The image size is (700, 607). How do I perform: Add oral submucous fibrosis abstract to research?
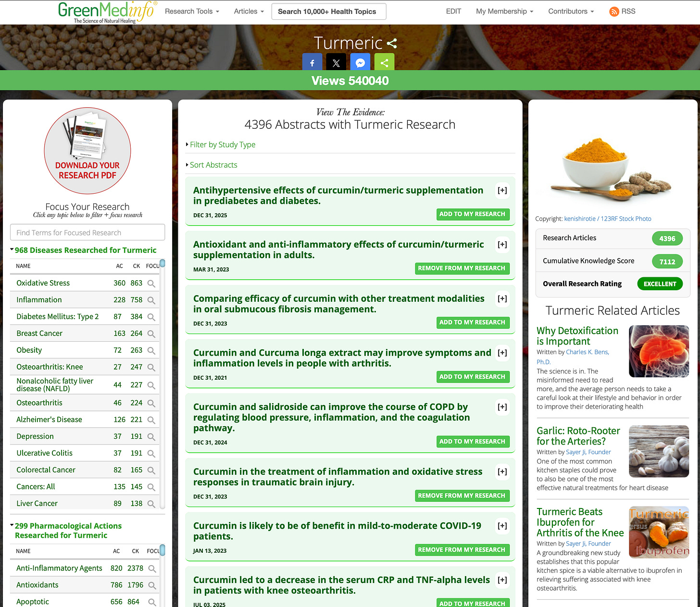click(x=473, y=322)
